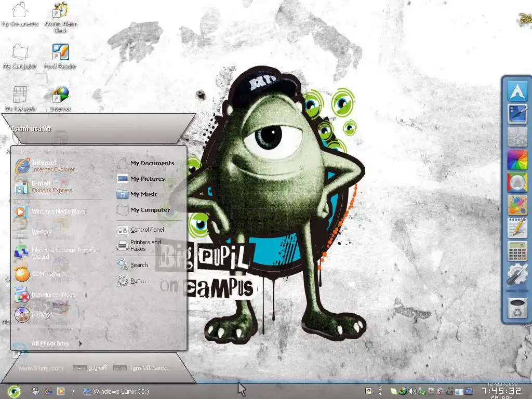Open Control Panel
532x399 pixels.
coord(141,230)
